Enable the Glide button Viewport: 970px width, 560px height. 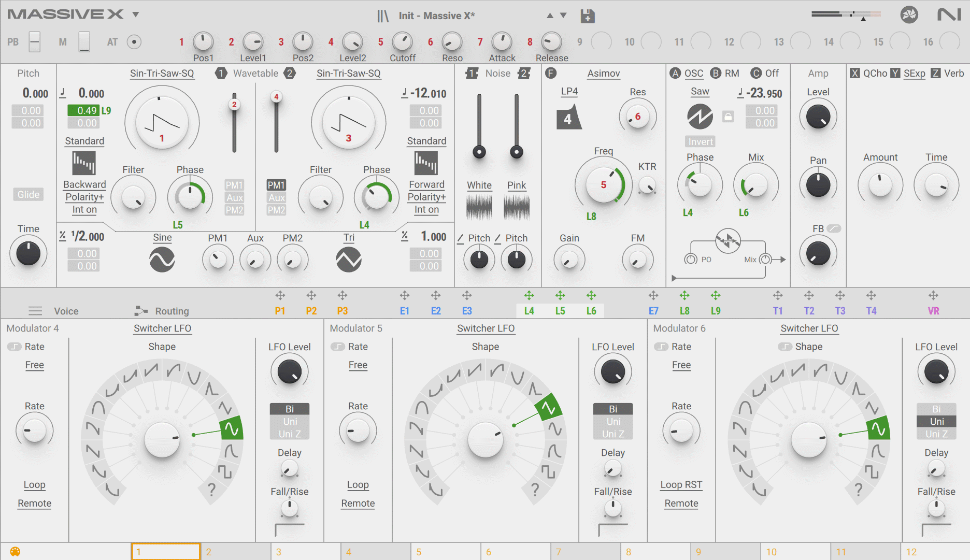coord(28,194)
